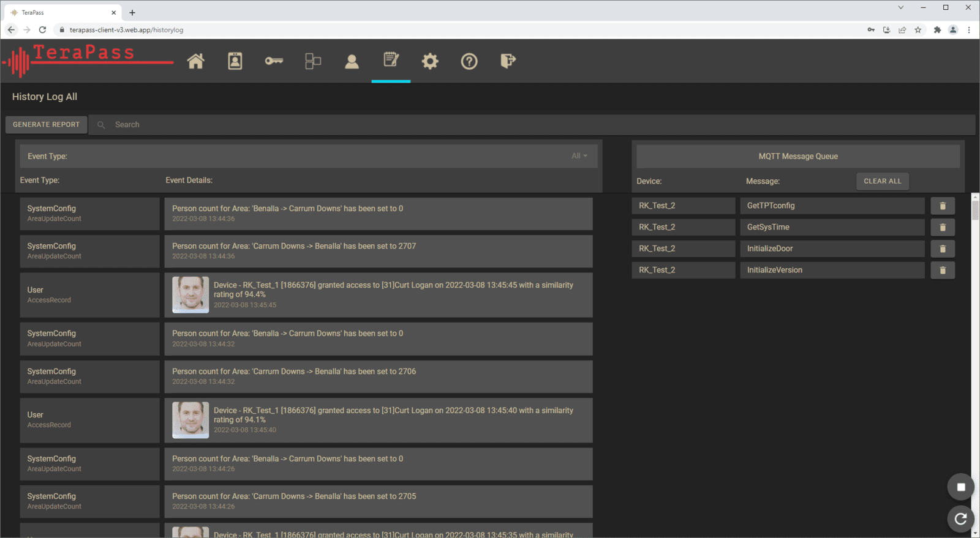Click the GENERATE REPORT button
The width and height of the screenshot is (980, 538).
(47, 125)
